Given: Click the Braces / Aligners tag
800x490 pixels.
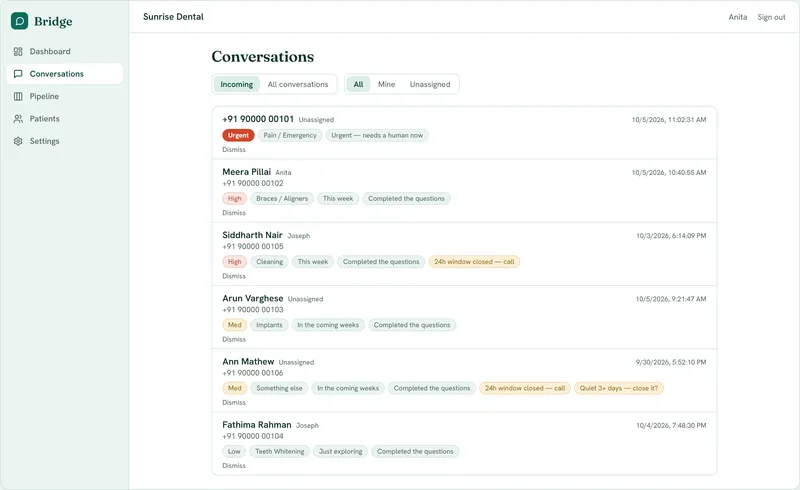Looking at the screenshot, I should tap(282, 199).
